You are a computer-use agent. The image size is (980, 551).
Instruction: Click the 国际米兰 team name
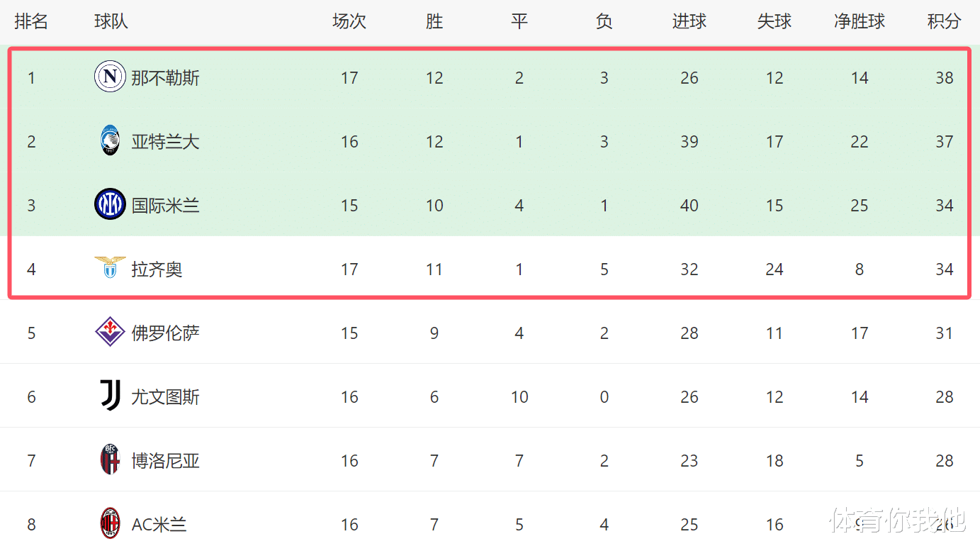click(x=166, y=205)
